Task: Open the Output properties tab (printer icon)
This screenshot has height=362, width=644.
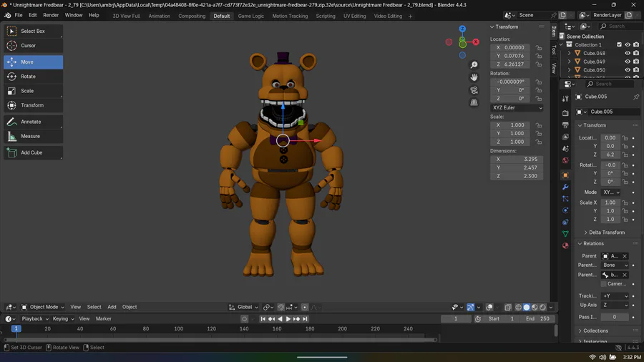Action: coord(565,124)
